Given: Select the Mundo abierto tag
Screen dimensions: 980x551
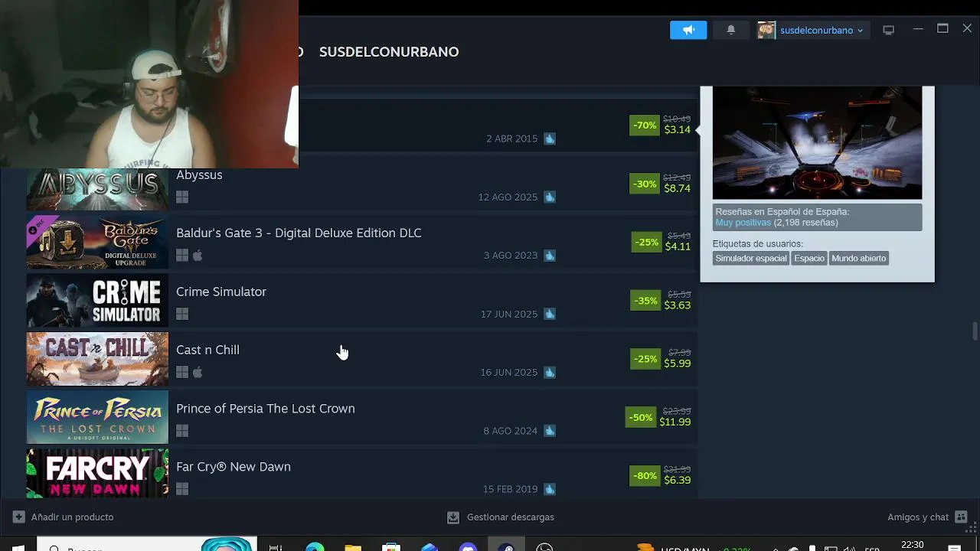Looking at the screenshot, I should tap(858, 259).
